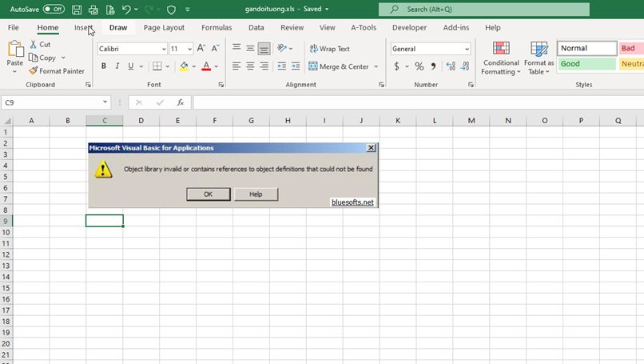Toggle the AutoSave switch
Screen dimensions: 644x364
click(54, 10)
